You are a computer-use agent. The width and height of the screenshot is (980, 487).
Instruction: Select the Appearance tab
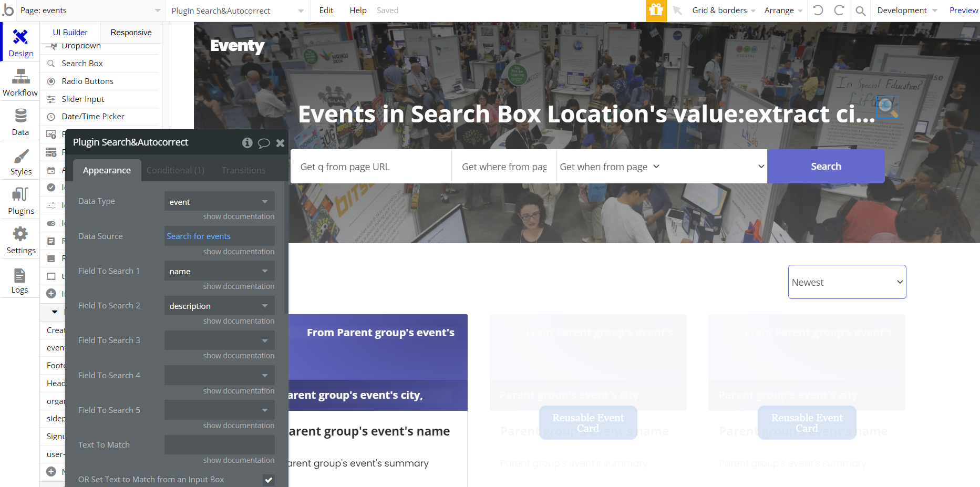click(x=107, y=170)
